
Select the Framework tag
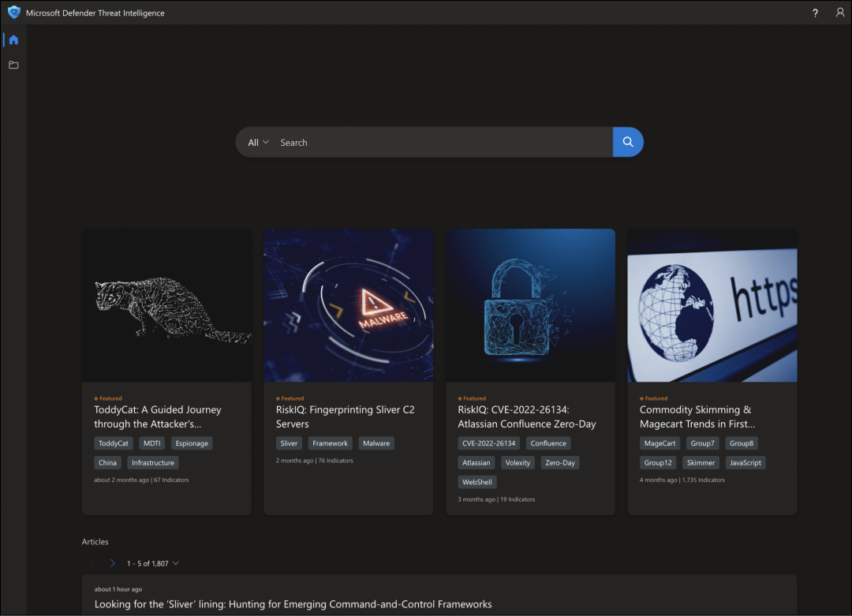pyautogui.click(x=331, y=443)
